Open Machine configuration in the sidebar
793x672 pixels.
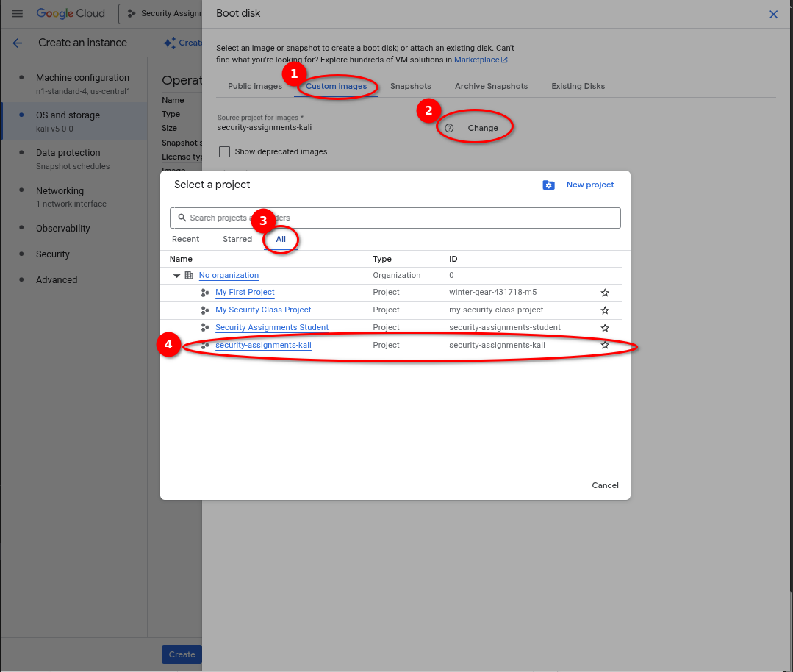[x=74, y=84]
